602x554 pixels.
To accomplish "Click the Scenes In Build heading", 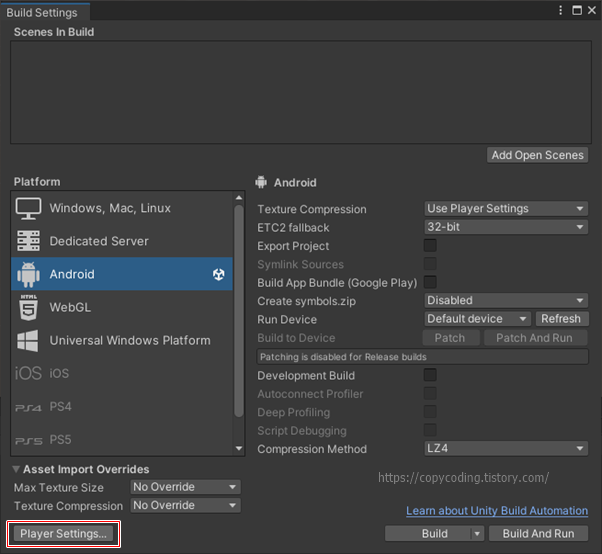I will (54, 32).
